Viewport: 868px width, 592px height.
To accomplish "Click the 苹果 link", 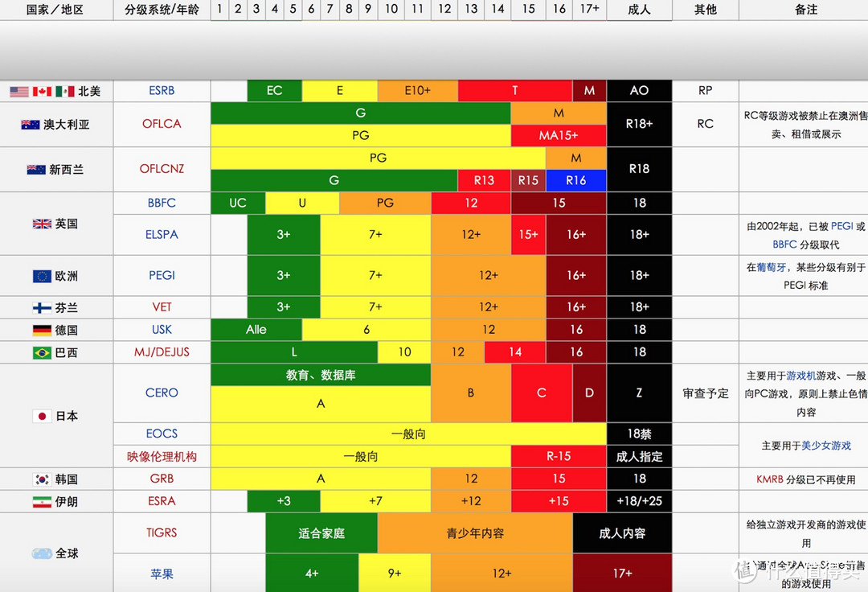I will [x=162, y=573].
